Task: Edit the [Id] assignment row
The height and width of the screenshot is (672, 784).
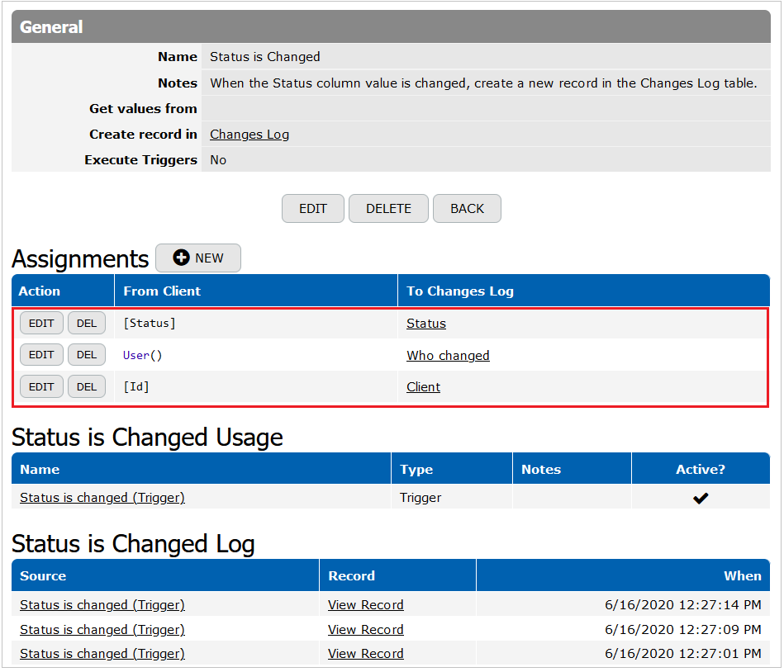Action: click(x=41, y=386)
